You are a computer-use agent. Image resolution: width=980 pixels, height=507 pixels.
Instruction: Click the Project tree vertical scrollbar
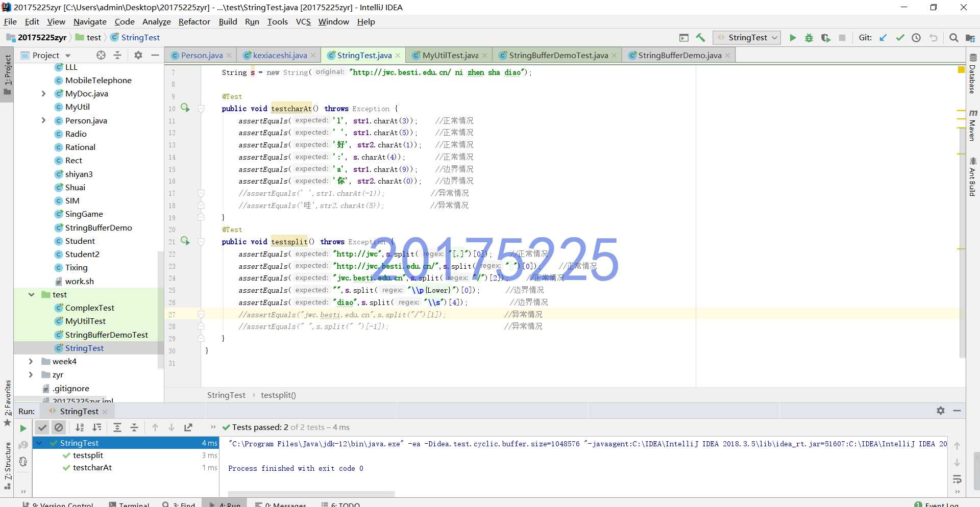(x=160, y=311)
